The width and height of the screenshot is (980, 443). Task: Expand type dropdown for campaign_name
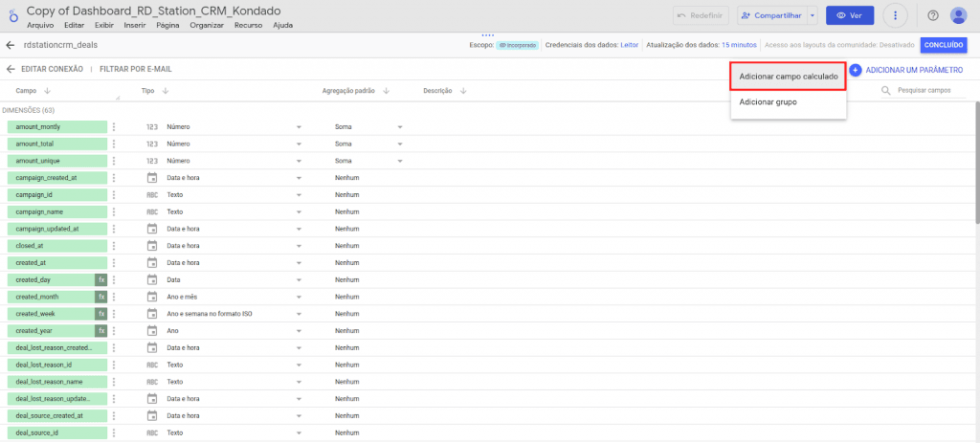click(x=299, y=211)
